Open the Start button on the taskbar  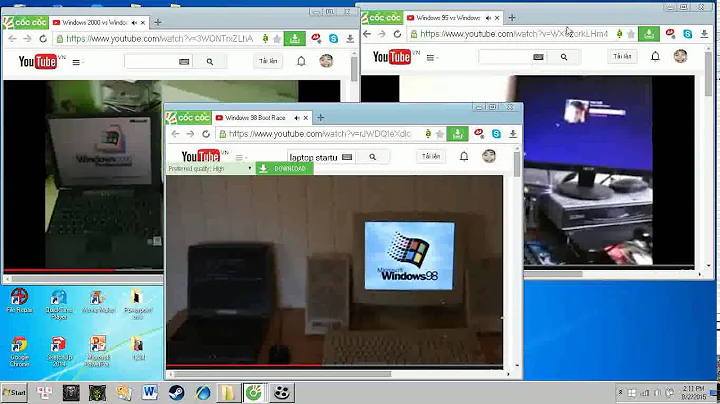tap(14, 393)
